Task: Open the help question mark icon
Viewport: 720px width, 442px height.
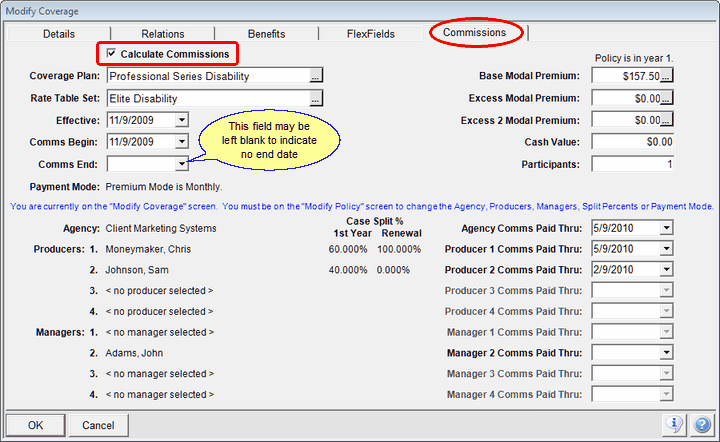Action: pyautogui.click(x=702, y=424)
